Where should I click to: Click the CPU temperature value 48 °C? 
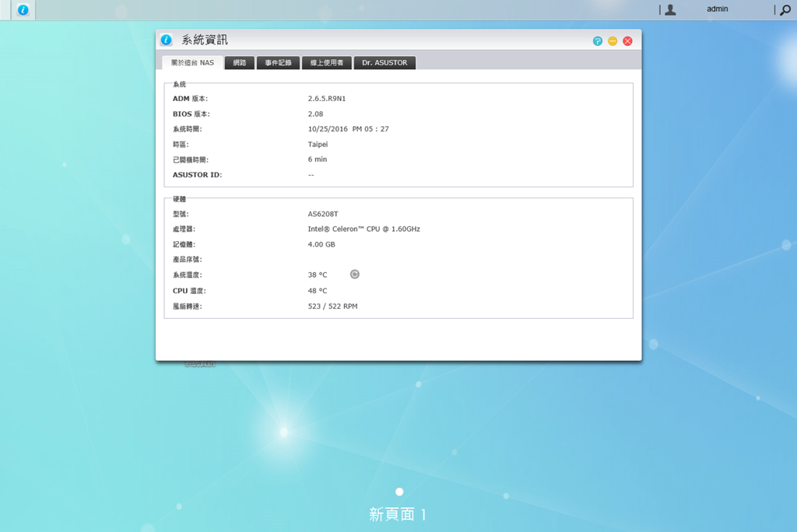tap(318, 291)
